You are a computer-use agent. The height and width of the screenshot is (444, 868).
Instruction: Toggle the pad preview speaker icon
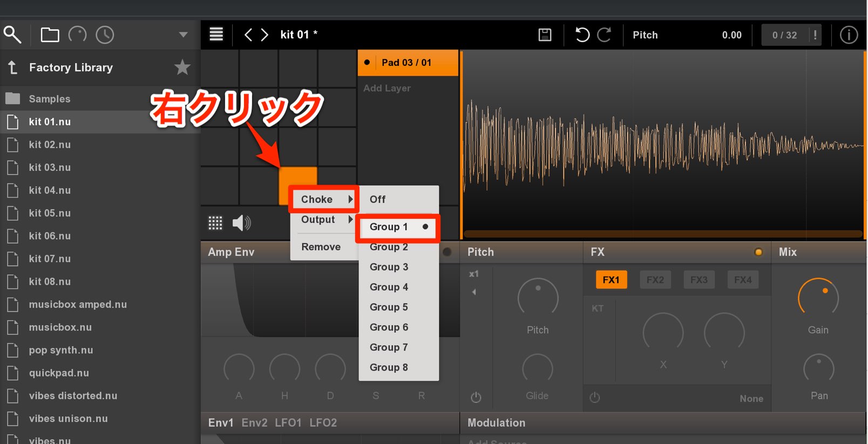241,223
